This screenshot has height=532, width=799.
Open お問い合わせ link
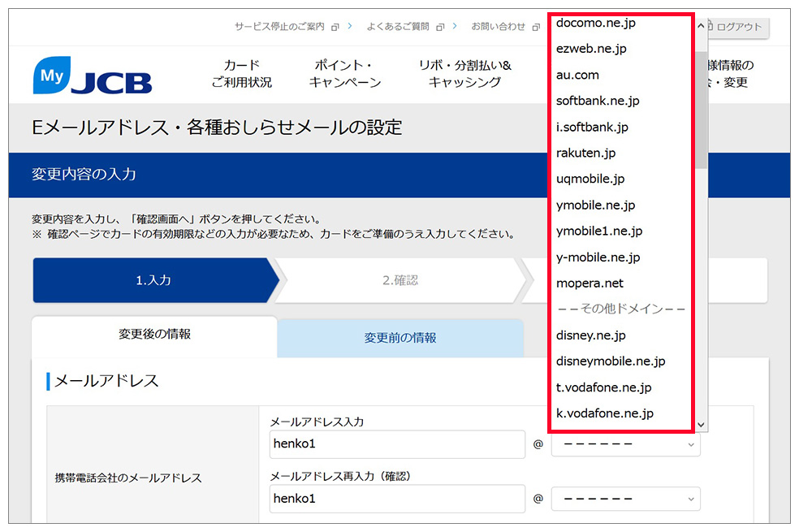[498, 27]
